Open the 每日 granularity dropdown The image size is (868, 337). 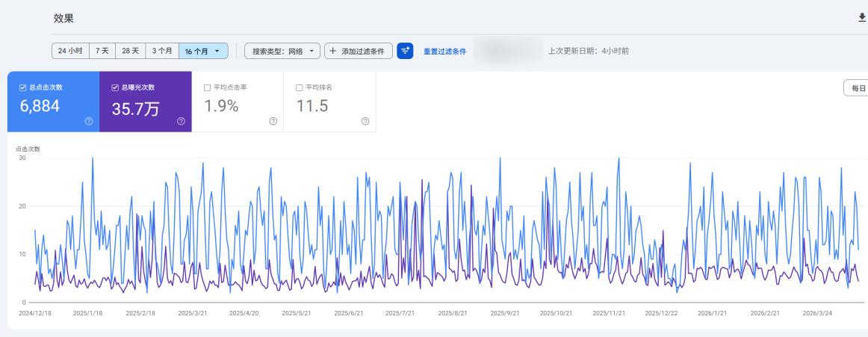856,88
